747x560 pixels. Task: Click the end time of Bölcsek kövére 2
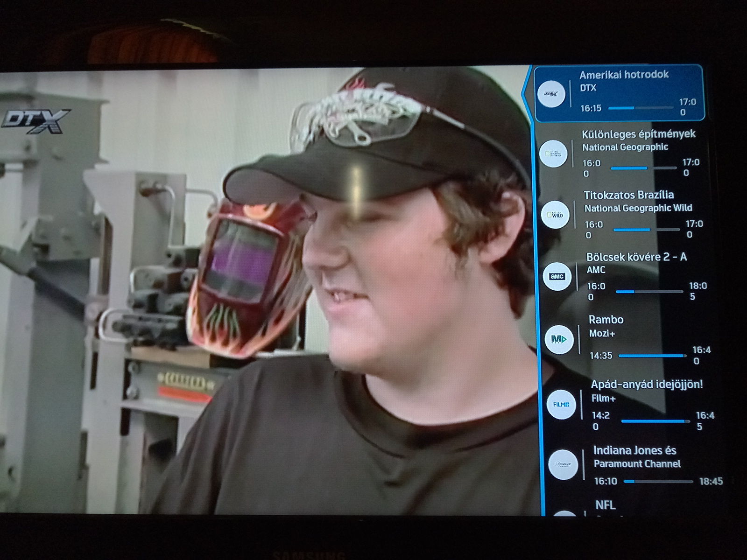(x=698, y=291)
